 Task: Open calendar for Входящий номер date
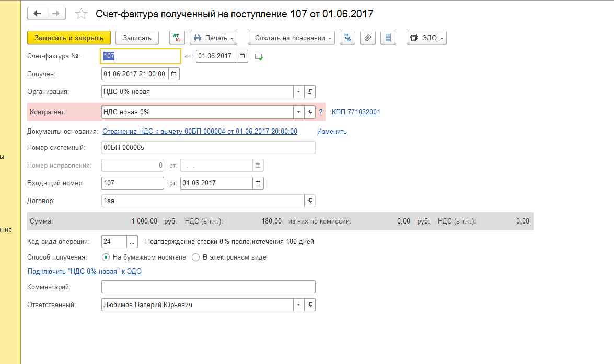coord(258,183)
